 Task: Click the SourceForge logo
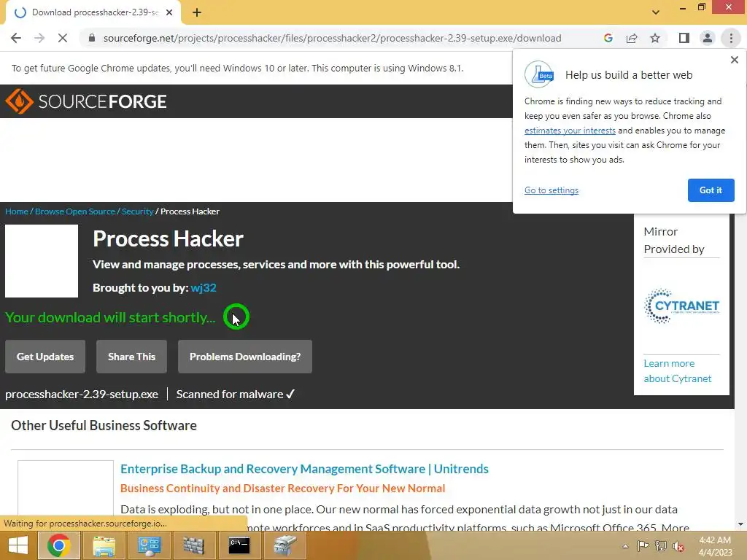pyautogui.click(x=86, y=101)
